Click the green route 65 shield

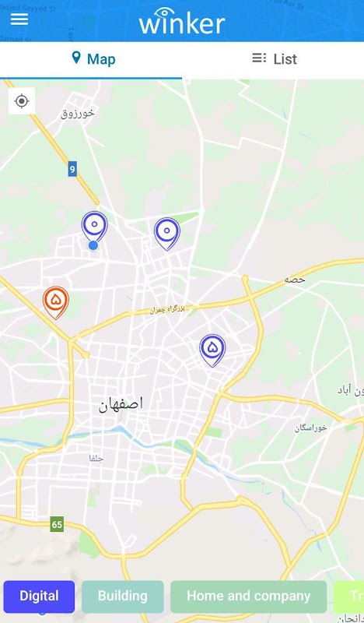57,524
